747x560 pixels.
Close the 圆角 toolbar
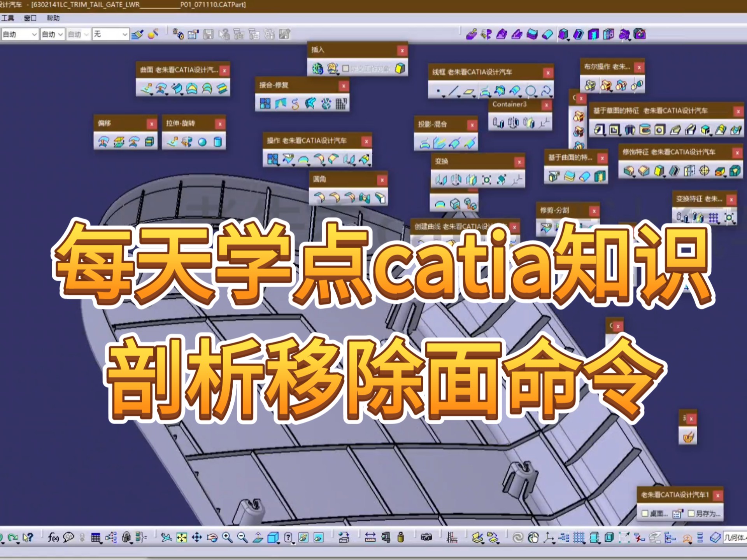coord(382,180)
